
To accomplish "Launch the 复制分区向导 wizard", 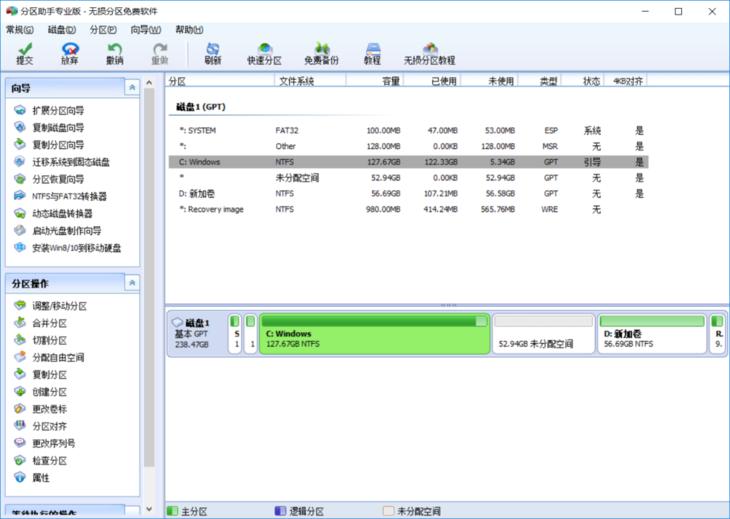I will click(x=49, y=145).
